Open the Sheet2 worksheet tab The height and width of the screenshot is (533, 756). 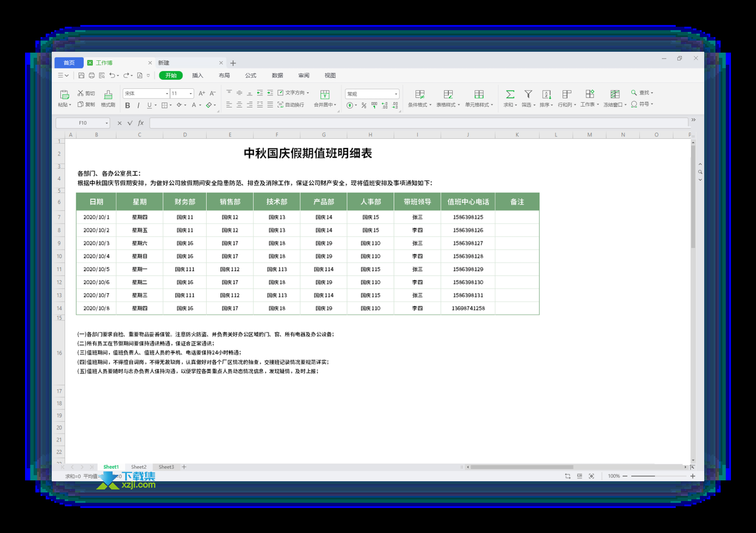click(139, 467)
